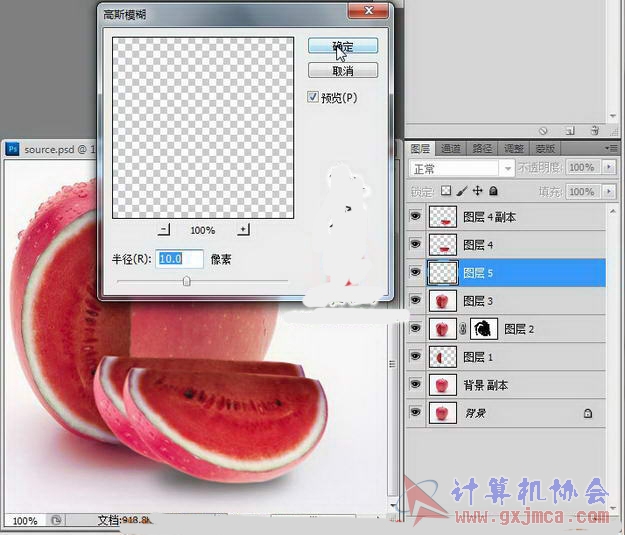The width and height of the screenshot is (625, 535).
Task: Click the trash icon above layers panel
Action: pyautogui.click(x=594, y=130)
